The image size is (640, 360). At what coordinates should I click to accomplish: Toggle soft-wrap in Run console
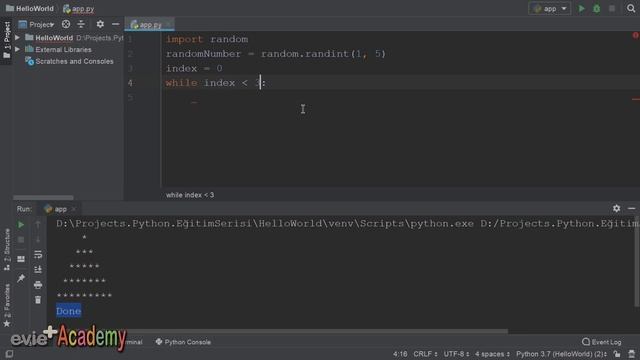[x=38, y=255]
